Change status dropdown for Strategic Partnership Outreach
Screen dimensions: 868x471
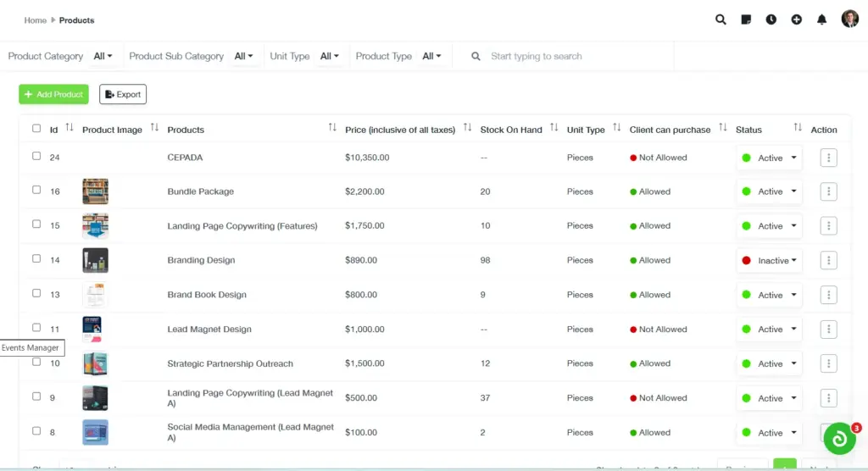[x=769, y=363]
